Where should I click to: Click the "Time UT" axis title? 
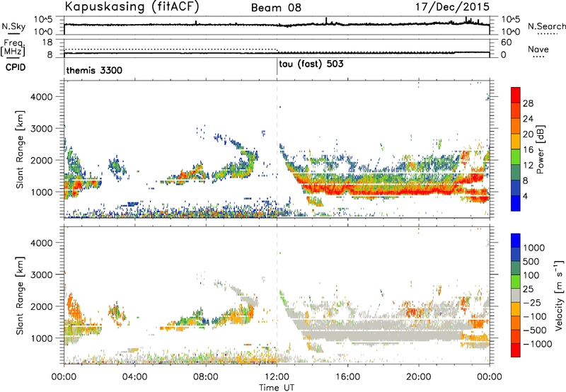[x=277, y=388]
